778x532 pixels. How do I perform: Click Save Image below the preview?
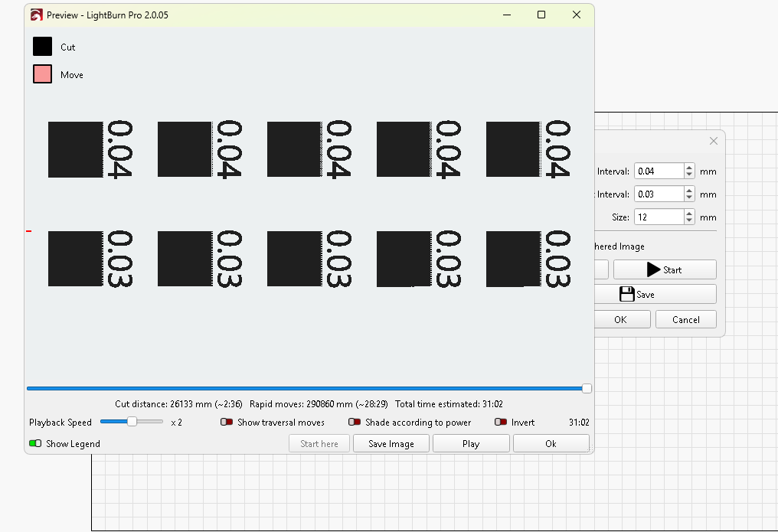(391, 442)
